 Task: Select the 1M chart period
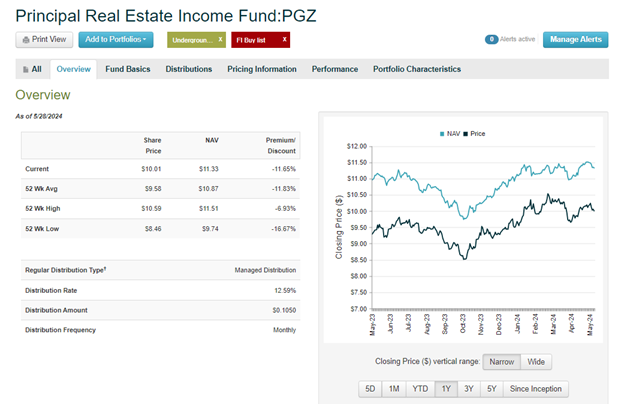pos(394,389)
